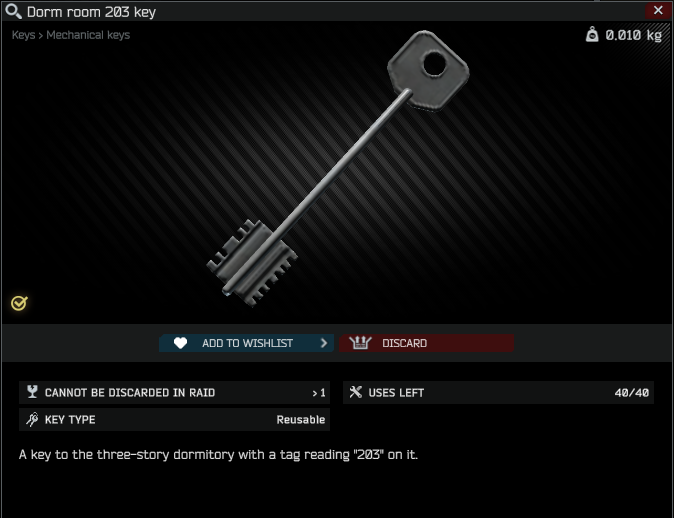
Task: Select the Uses Left 40/40 row
Action: point(498,392)
